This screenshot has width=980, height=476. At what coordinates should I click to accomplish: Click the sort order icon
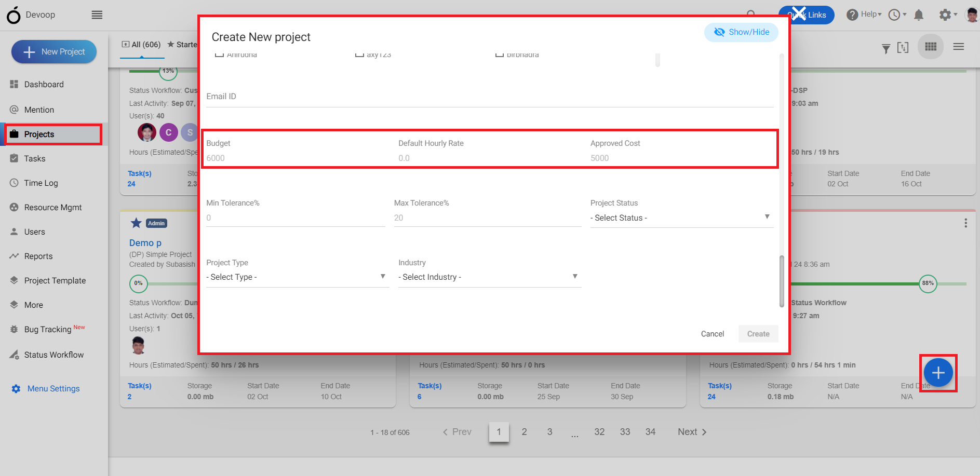(903, 48)
